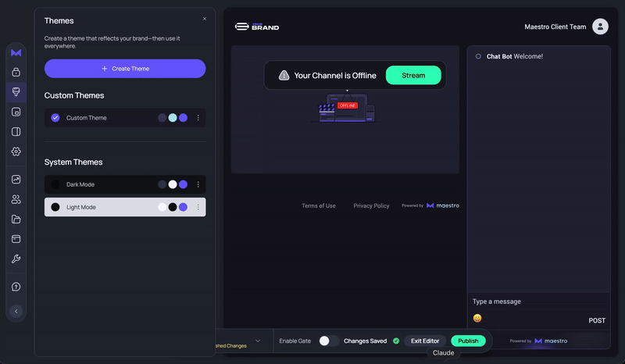Screen dimensions: 625x364
Task: Open the settings gear icon in sidebar
Action: (x=16, y=152)
